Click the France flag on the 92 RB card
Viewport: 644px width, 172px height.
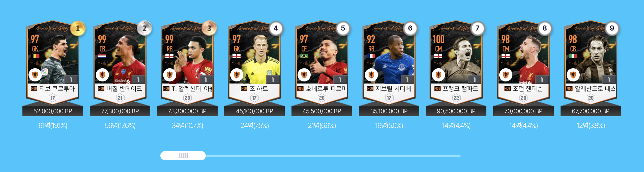[371, 56]
